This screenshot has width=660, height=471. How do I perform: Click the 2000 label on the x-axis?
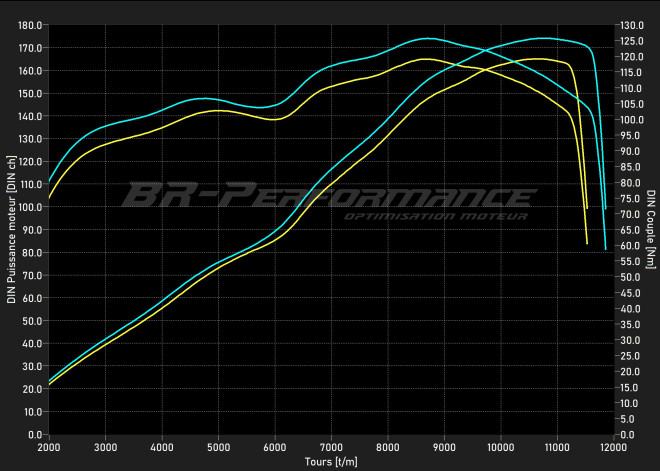click(x=49, y=446)
